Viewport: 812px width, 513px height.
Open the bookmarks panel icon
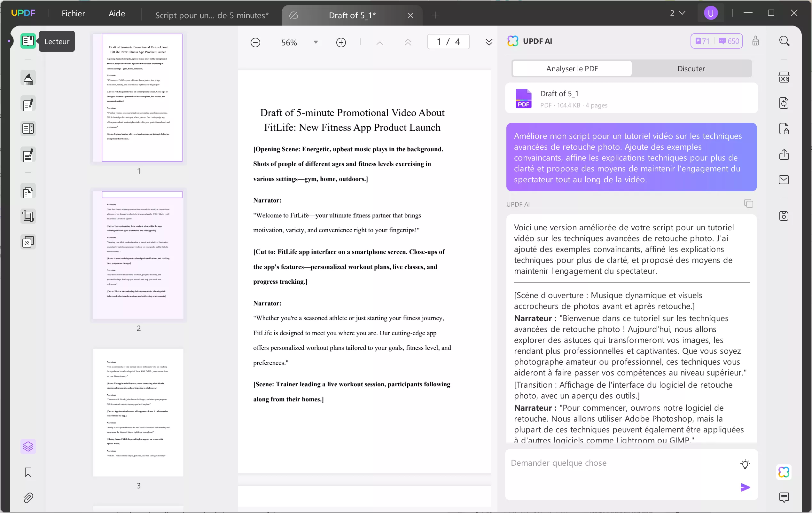28,472
